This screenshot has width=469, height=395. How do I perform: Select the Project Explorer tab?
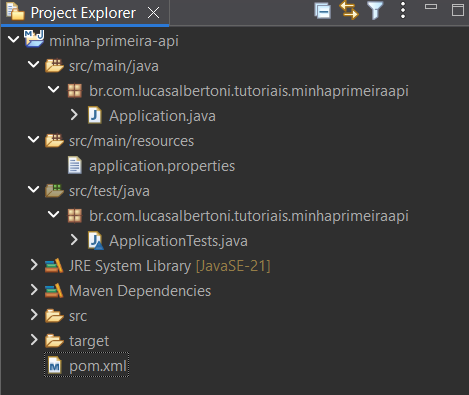[83, 13]
